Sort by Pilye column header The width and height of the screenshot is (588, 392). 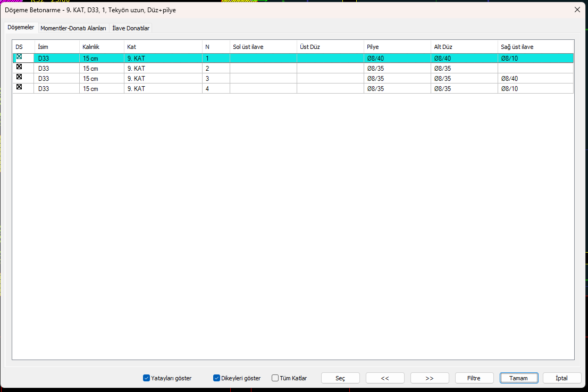(397, 47)
